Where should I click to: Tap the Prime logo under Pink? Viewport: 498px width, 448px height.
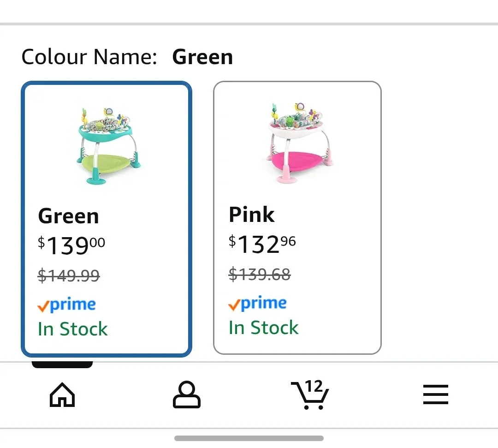(x=258, y=303)
